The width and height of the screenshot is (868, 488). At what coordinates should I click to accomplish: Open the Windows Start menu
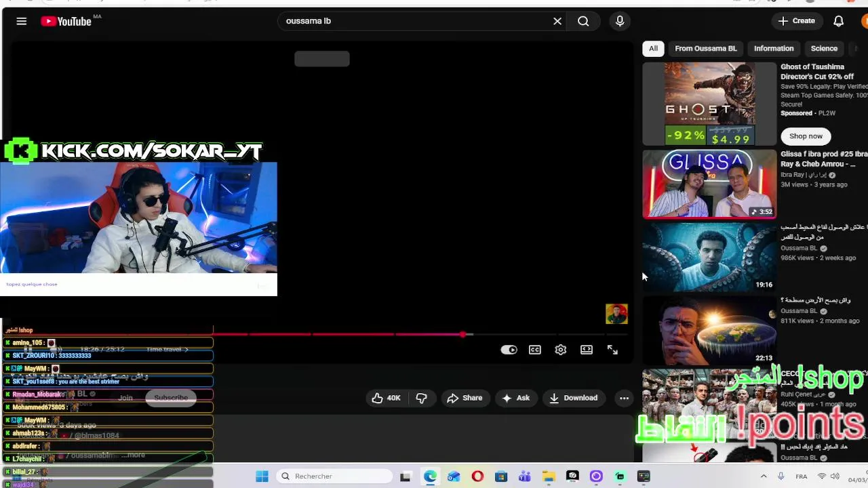coord(262,476)
